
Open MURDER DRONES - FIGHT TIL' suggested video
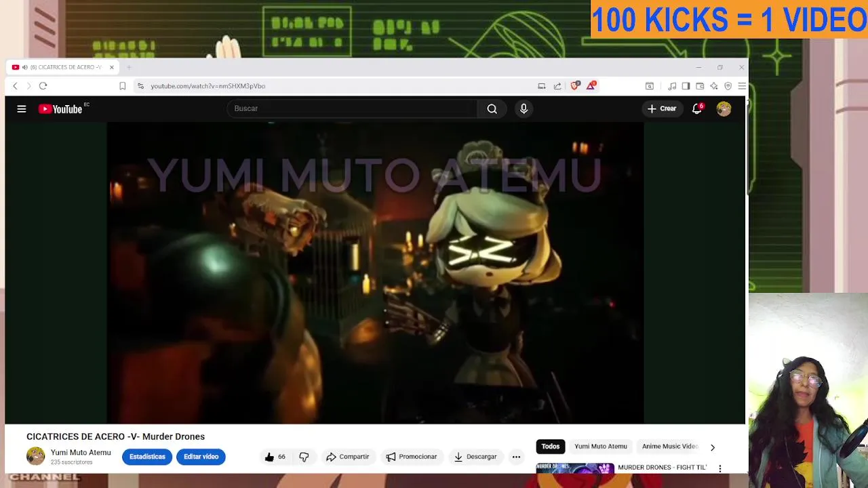coord(662,468)
